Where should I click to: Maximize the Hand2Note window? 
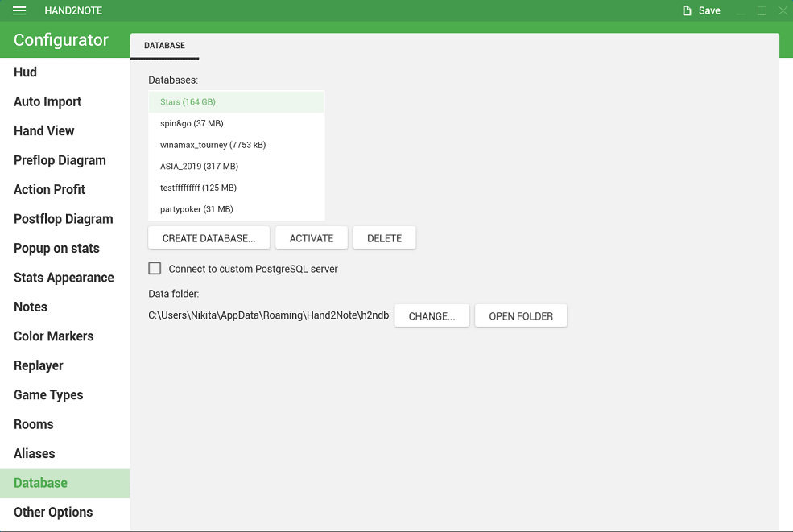(762, 10)
